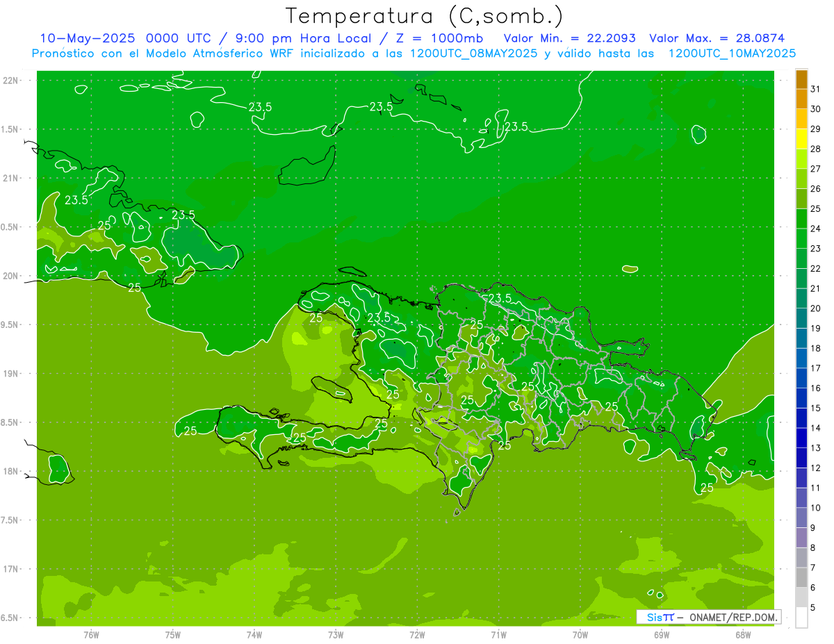Image resolution: width=834 pixels, height=644 pixels.
Task: Pick the purple swatch between 9 and 10
Action: [x=801, y=518]
